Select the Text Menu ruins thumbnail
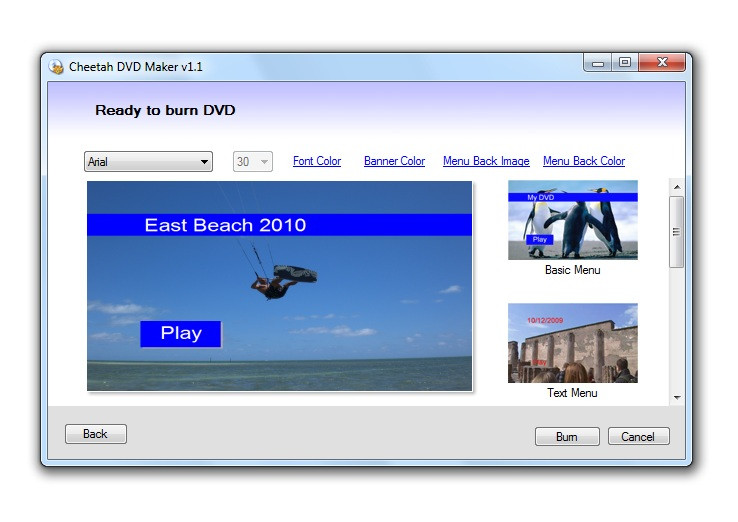 click(573, 343)
